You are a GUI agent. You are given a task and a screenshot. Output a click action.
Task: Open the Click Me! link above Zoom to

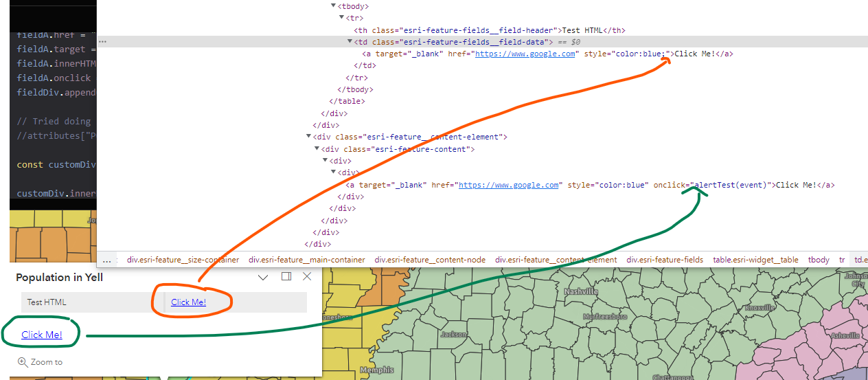(42, 335)
